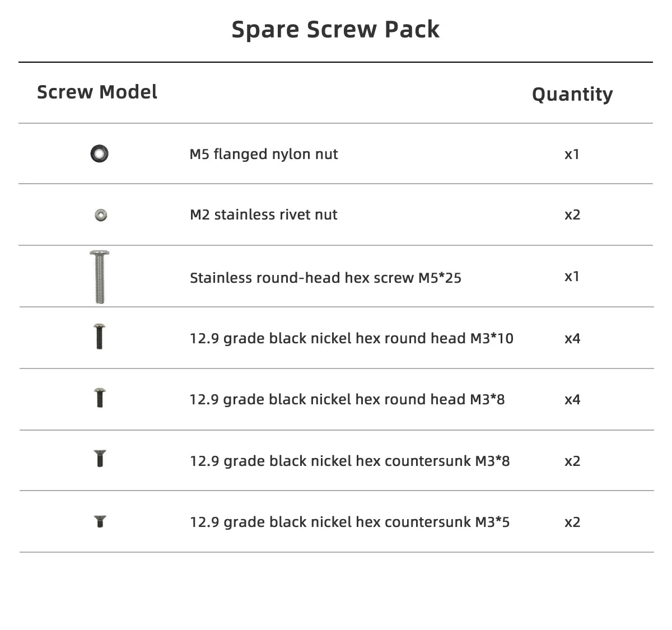The width and height of the screenshot is (672, 630).
Task: Select the stainless M5*25 screw image
Action: tap(100, 277)
